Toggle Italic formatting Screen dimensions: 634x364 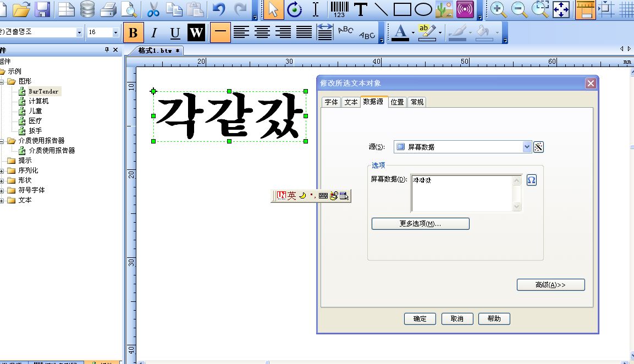tap(154, 33)
